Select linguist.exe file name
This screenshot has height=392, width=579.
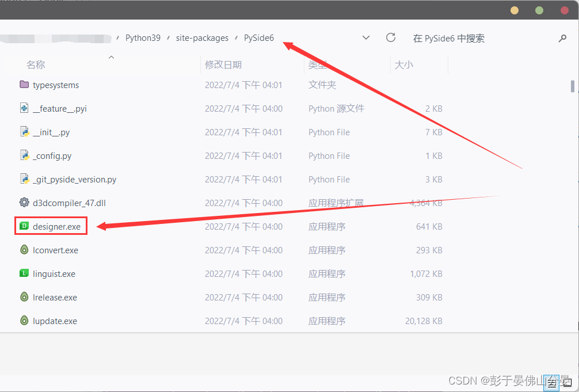click(54, 274)
